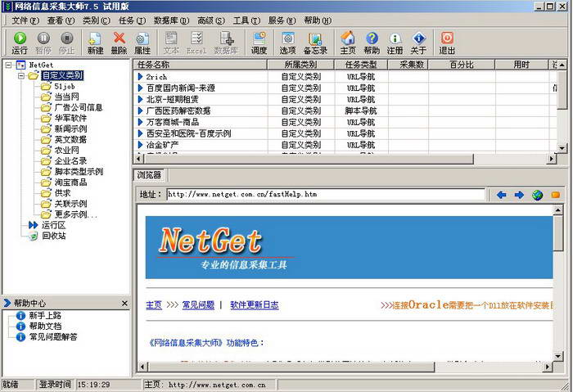This screenshot has width=573, height=392.
Task: Close the 帮助中心 panel
Action: pos(124,304)
